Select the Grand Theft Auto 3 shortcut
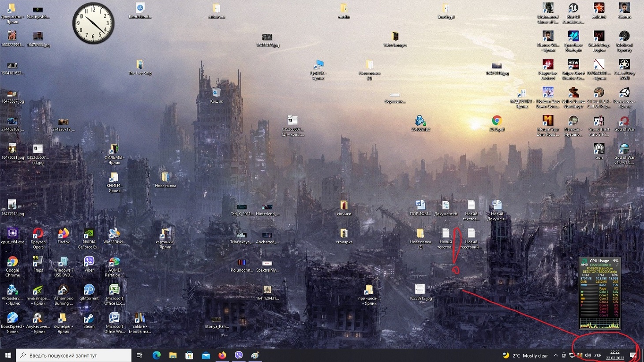Image resolution: width=644 pixels, height=362 pixels. coord(599,126)
